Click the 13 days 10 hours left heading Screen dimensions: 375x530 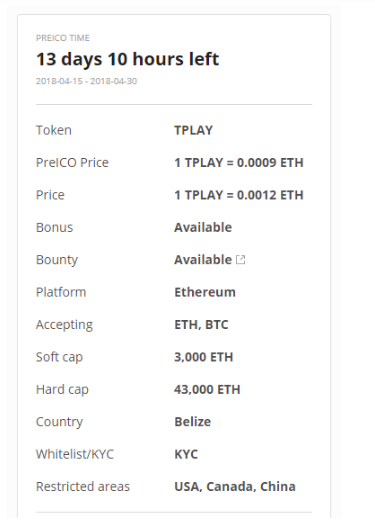(127, 59)
